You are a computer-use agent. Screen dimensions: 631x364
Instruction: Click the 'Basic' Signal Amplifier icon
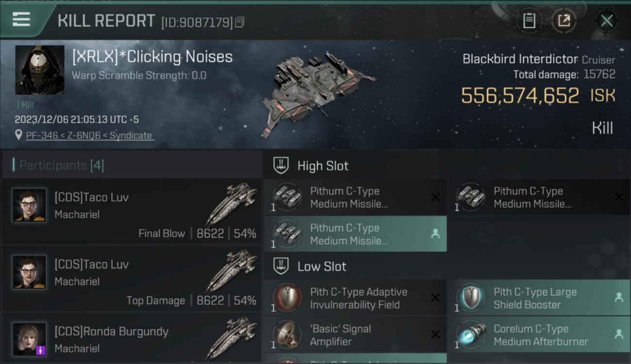tap(287, 335)
